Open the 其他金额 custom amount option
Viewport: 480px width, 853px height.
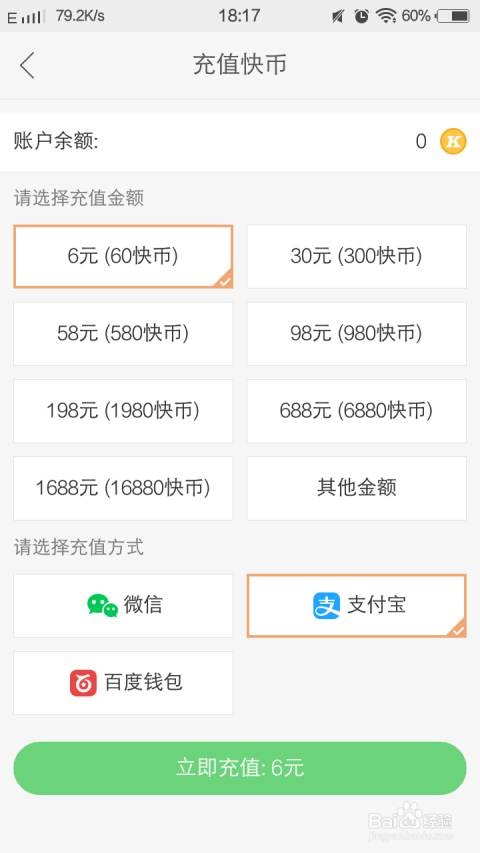pos(356,489)
